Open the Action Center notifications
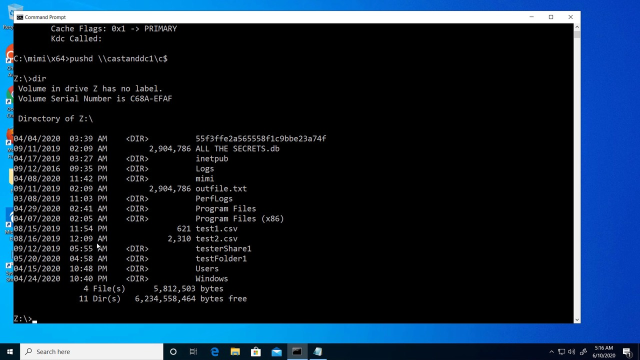640x360 pixels. pos(627,352)
